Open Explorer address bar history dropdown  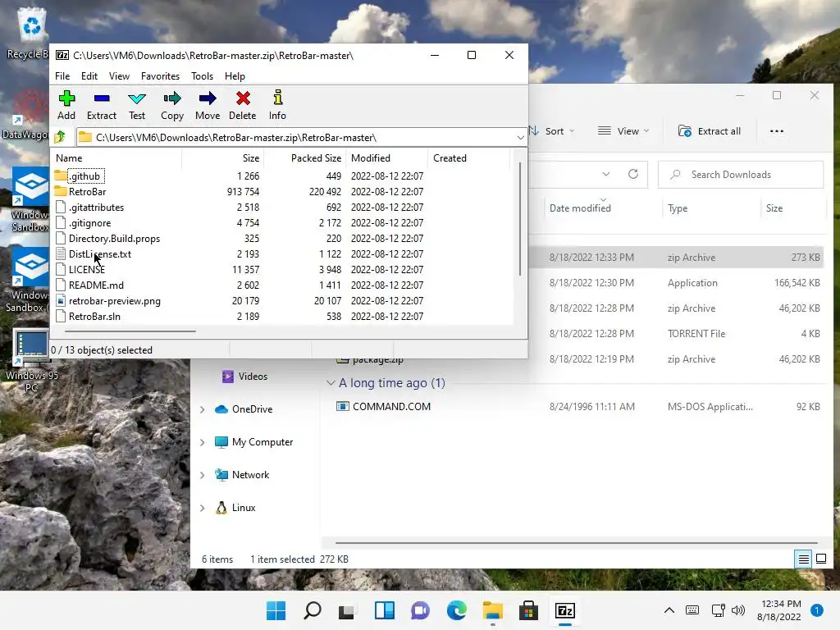(x=606, y=174)
